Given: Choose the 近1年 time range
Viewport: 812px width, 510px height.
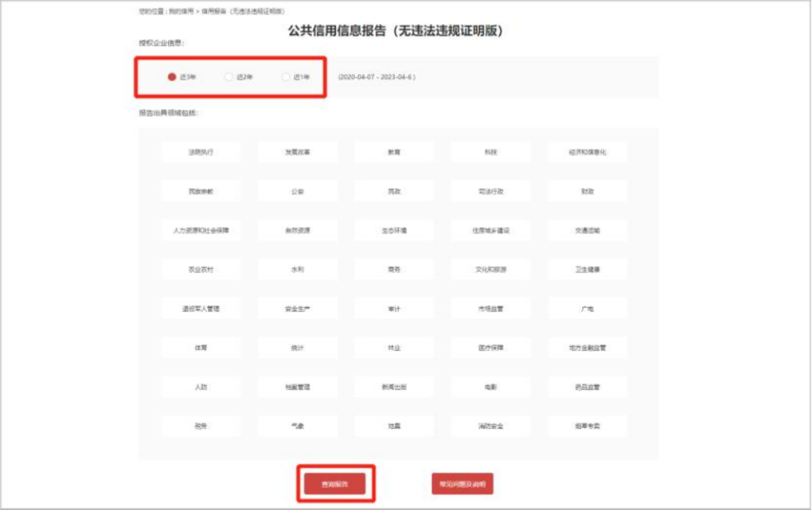Looking at the screenshot, I should click(x=286, y=77).
